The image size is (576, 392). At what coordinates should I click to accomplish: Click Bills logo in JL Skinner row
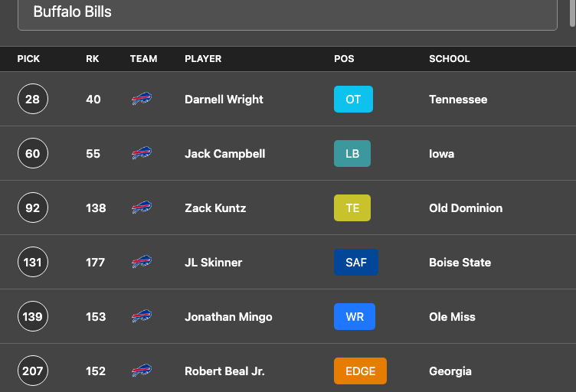[142, 262]
